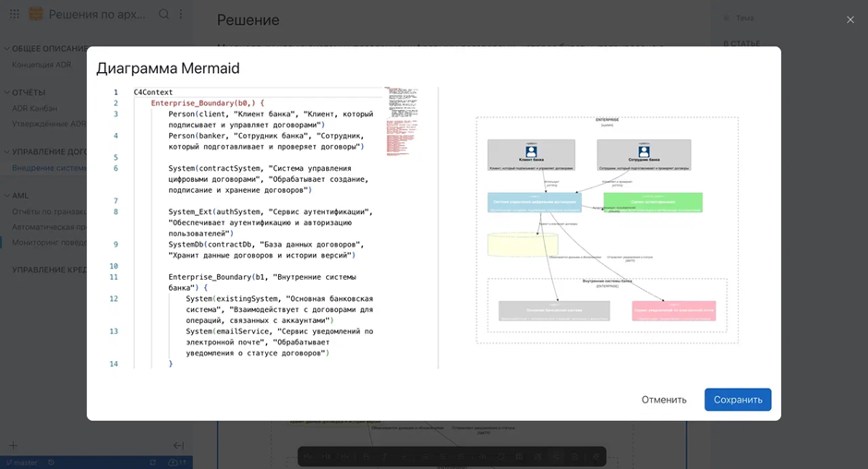Collapse the ОБЩЕЕ ОПИСАНИЕ section chevron
The image size is (868, 469).
[6, 48]
